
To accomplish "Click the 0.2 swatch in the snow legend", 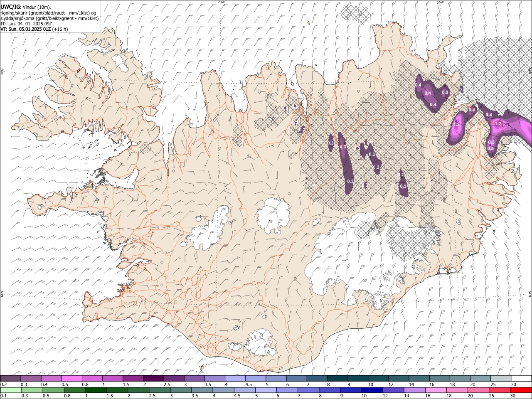I will (x=10, y=378).
